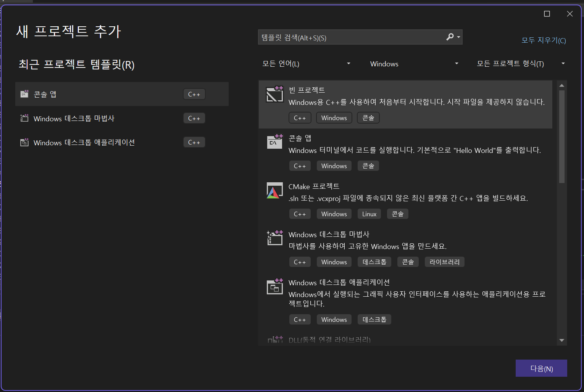Click the 빈 프로젝트 description text
Image resolution: width=584 pixels, height=392 pixels.
pyautogui.click(x=416, y=102)
